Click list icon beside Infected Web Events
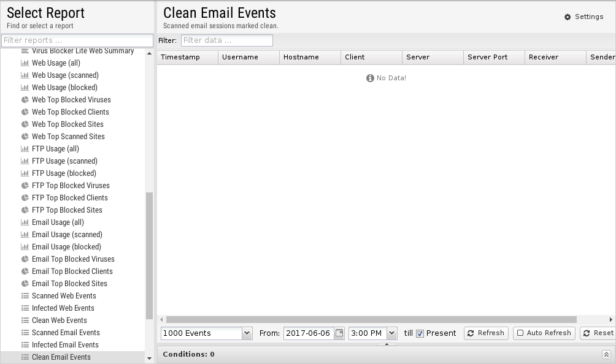 tap(25, 308)
